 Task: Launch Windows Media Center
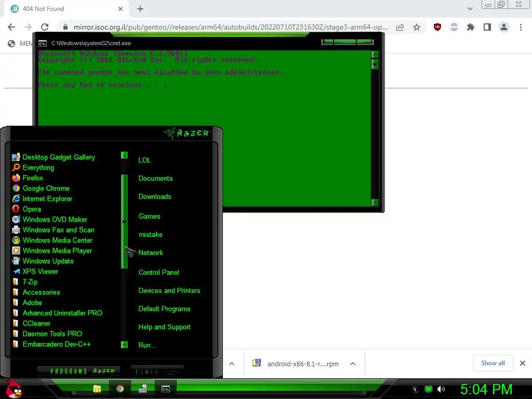[x=52, y=240]
